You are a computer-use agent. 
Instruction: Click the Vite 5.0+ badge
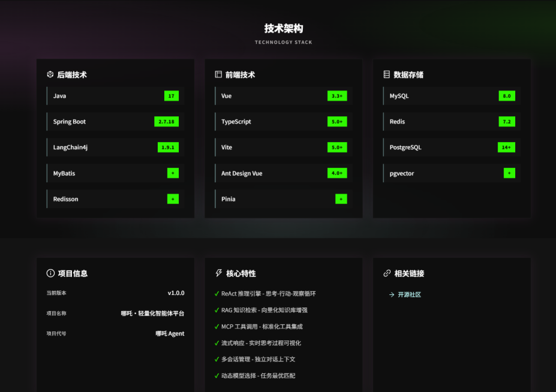coord(337,147)
